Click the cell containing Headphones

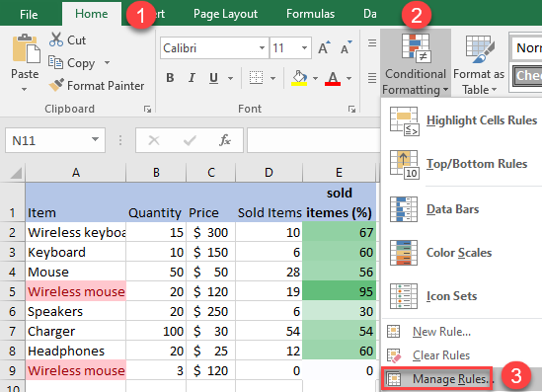click(76, 351)
